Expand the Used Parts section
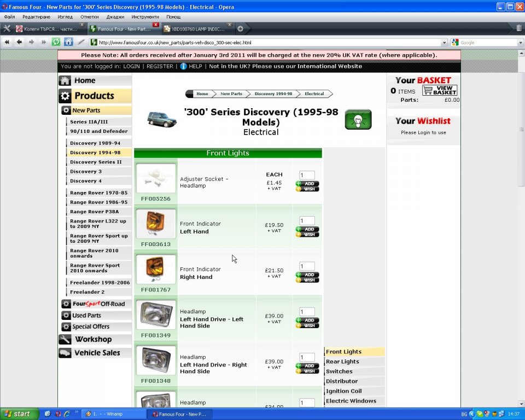The image size is (525, 420). 96,316
